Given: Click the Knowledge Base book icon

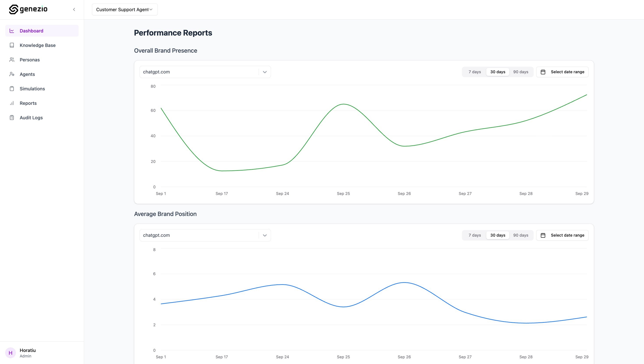Looking at the screenshot, I should click(x=12, y=45).
